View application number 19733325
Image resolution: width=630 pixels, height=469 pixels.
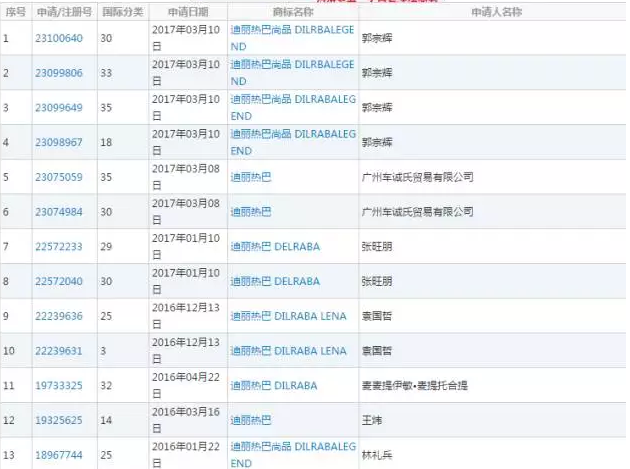(58, 386)
